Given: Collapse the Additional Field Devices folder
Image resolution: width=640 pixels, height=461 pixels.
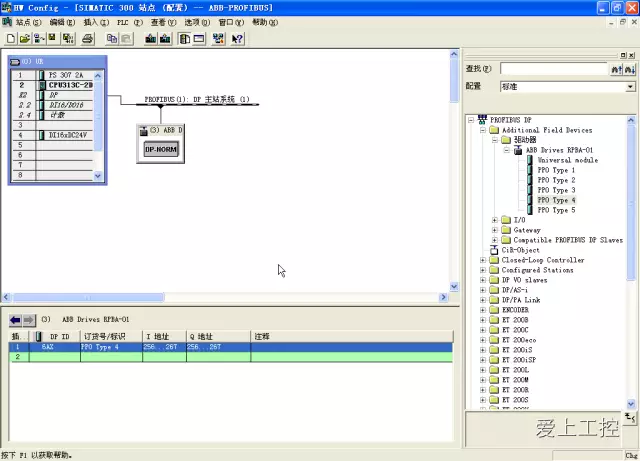Looking at the screenshot, I should pos(483,130).
